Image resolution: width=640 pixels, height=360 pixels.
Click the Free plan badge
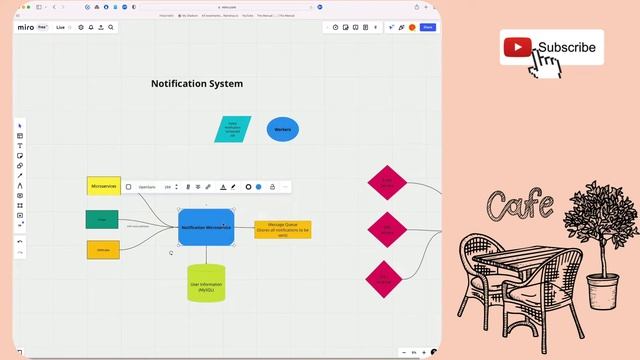[42, 27]
